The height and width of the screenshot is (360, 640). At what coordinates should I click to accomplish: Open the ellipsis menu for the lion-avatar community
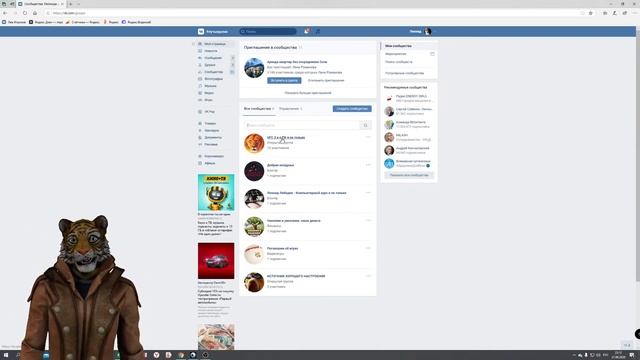coord(368,137)
